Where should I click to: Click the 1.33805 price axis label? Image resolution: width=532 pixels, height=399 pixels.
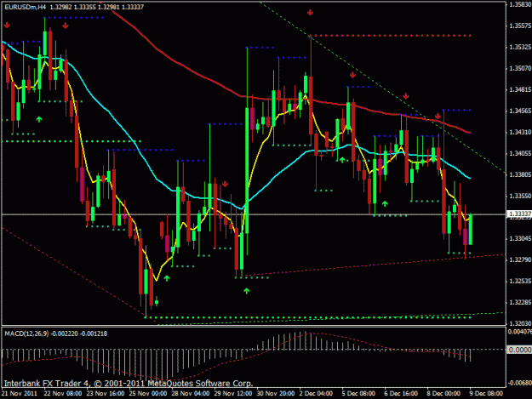pos(520,174)
